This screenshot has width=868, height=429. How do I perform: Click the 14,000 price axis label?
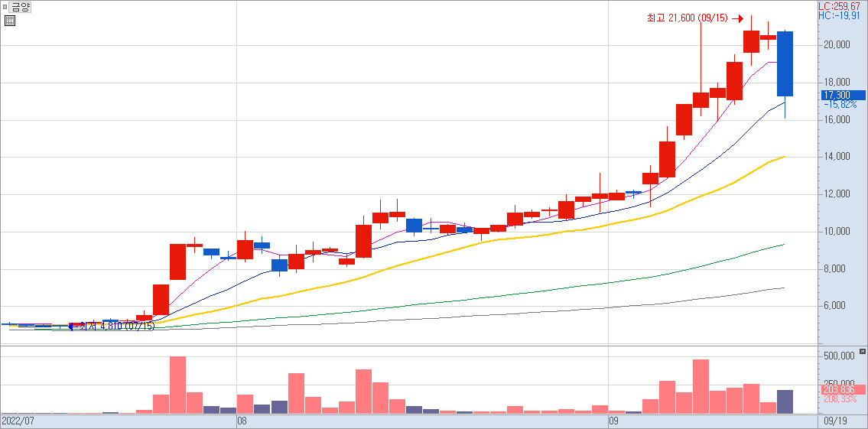pos(837,158)
